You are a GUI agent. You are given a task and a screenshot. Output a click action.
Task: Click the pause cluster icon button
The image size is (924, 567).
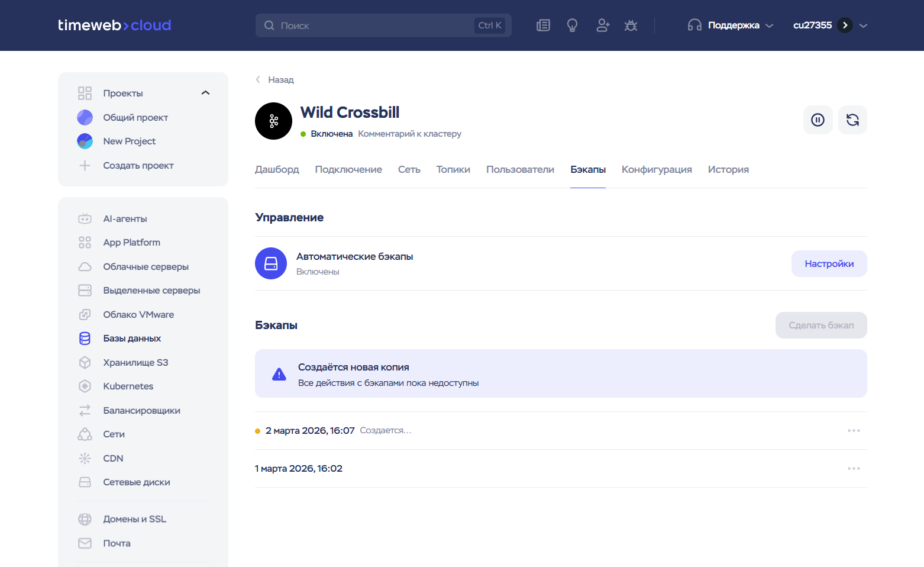click(818, 120)
